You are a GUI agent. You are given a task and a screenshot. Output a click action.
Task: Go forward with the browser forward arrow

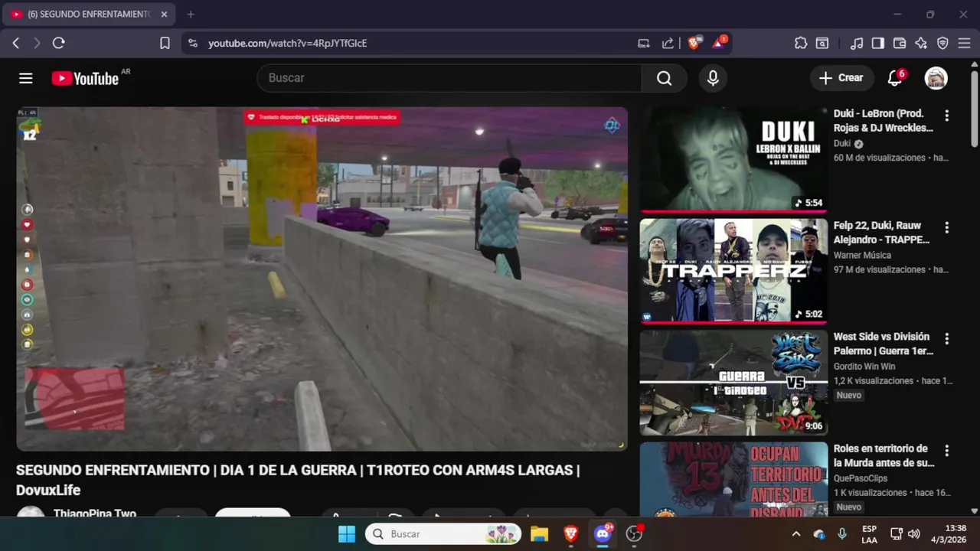[36, 44]
